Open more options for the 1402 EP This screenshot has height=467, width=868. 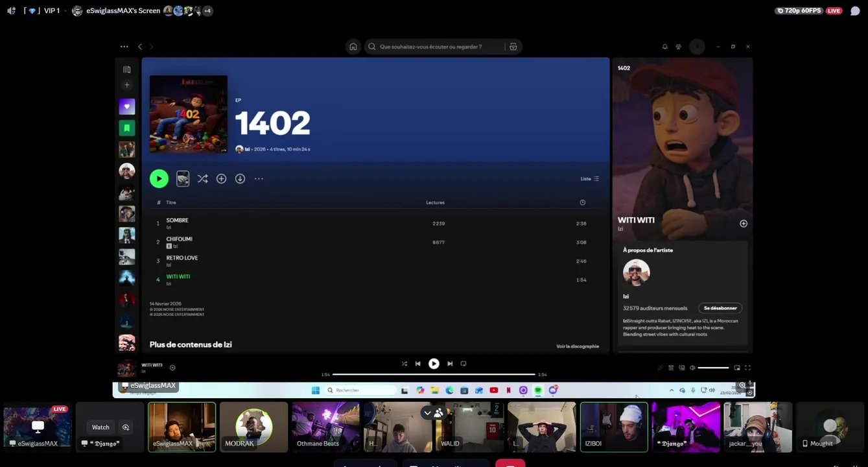[259, 178]
